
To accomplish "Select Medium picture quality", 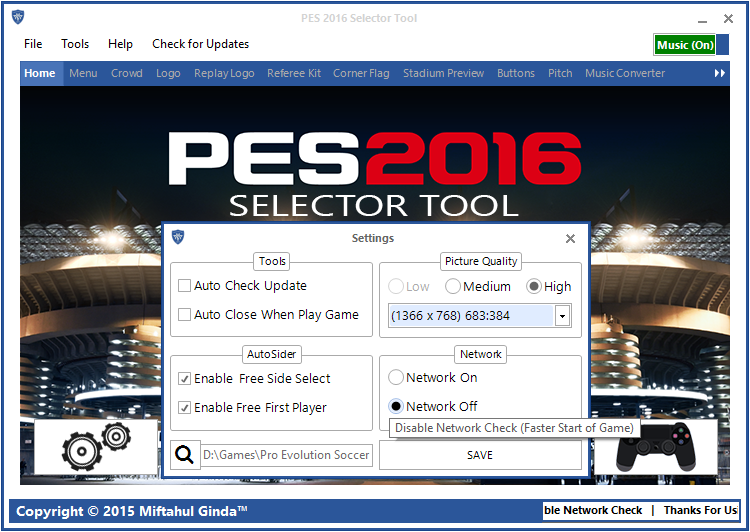I will pos(453,287).
